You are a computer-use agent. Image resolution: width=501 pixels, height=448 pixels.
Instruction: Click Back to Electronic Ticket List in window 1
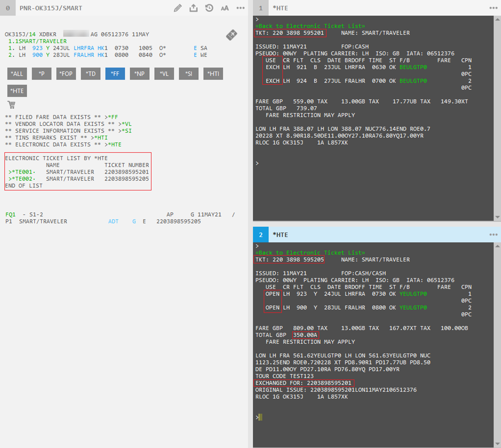(310, 26)
